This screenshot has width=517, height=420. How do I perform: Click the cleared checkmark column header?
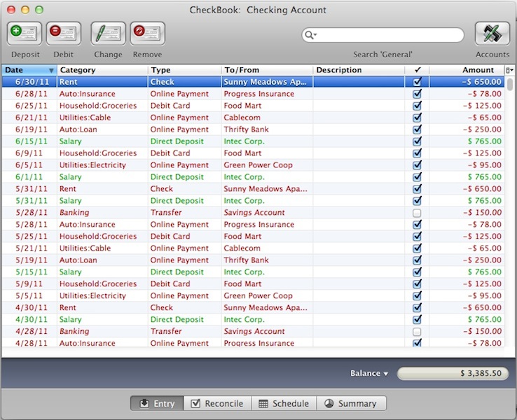(x=417, y=70)
